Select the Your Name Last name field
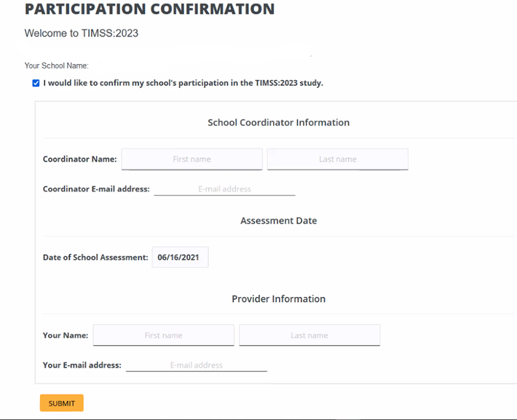The height and width of the screenshot is (420, 517). 309,336
